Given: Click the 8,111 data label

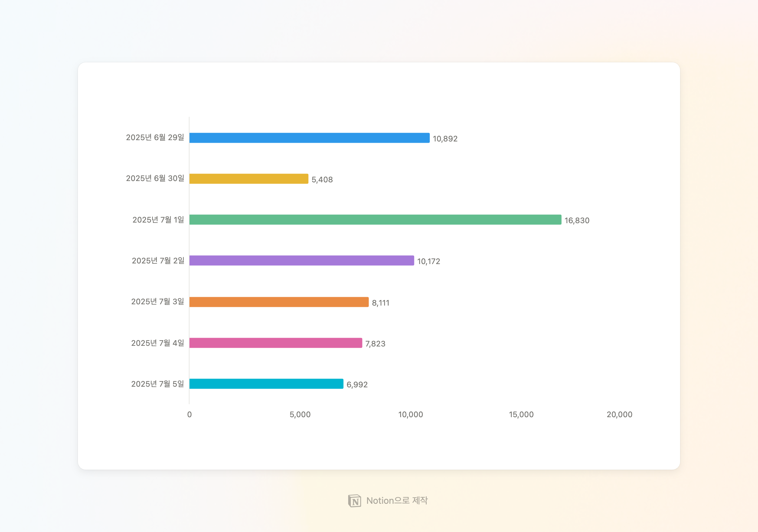Looking at the screenshot, I should [x=380, y=303].
